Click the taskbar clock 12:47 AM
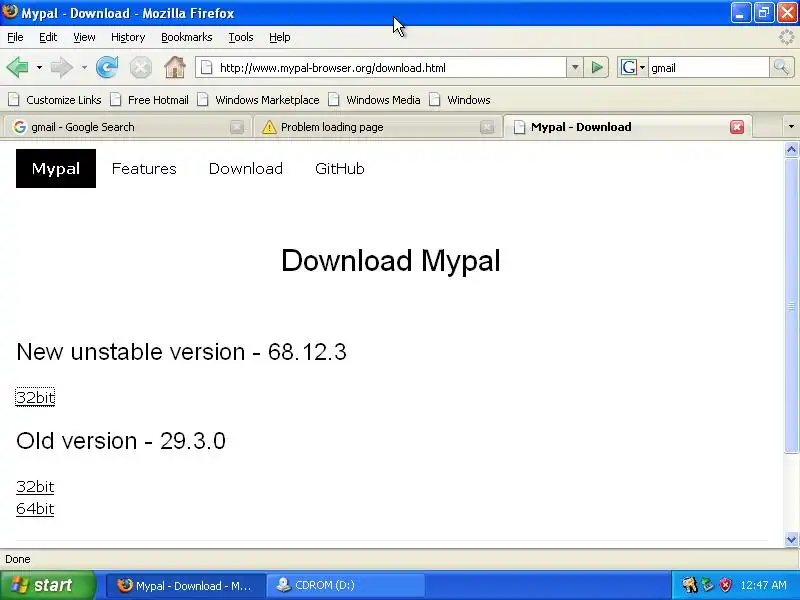 763,585
